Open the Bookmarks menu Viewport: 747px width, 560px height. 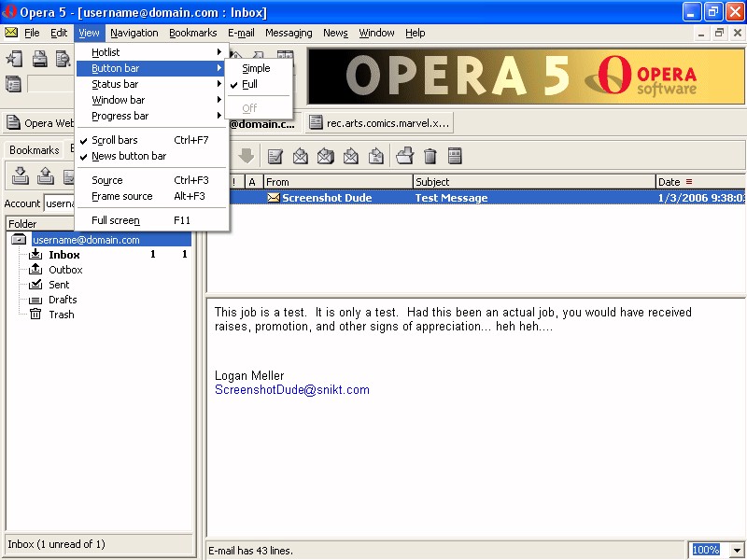pos(193,33)
